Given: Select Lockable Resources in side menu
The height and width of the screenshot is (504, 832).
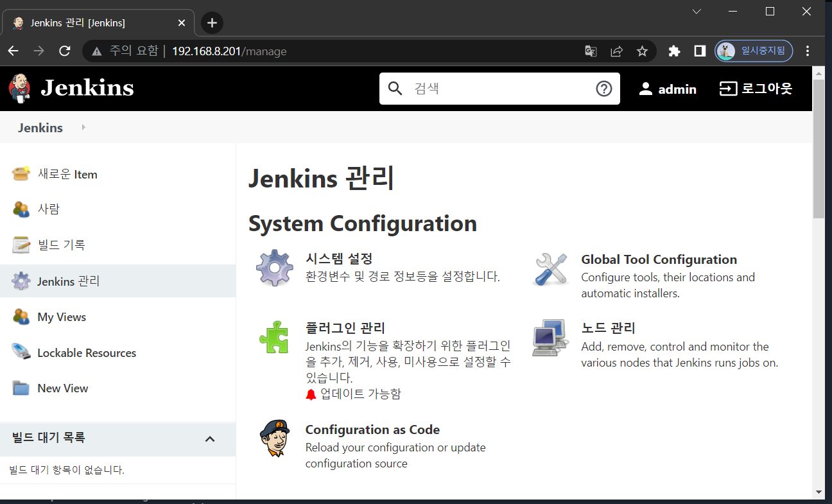Looking at the screenshot, I should [x=87, y=352].
